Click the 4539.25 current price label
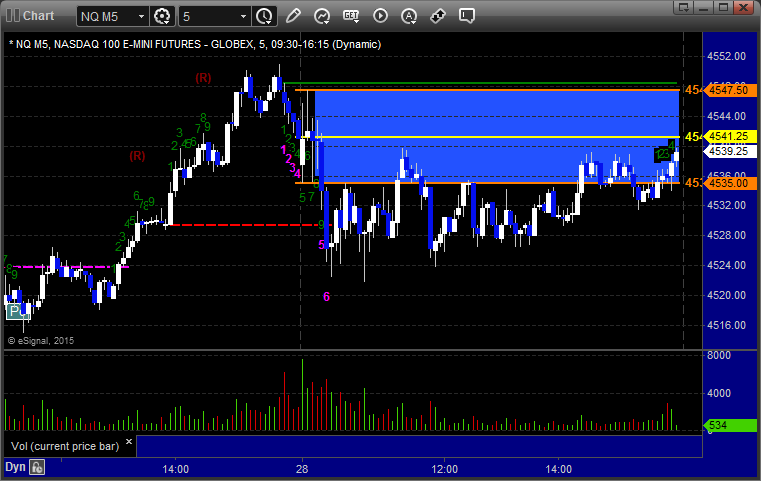This screenshot has height=481, width=761. [x=730, y=151]
